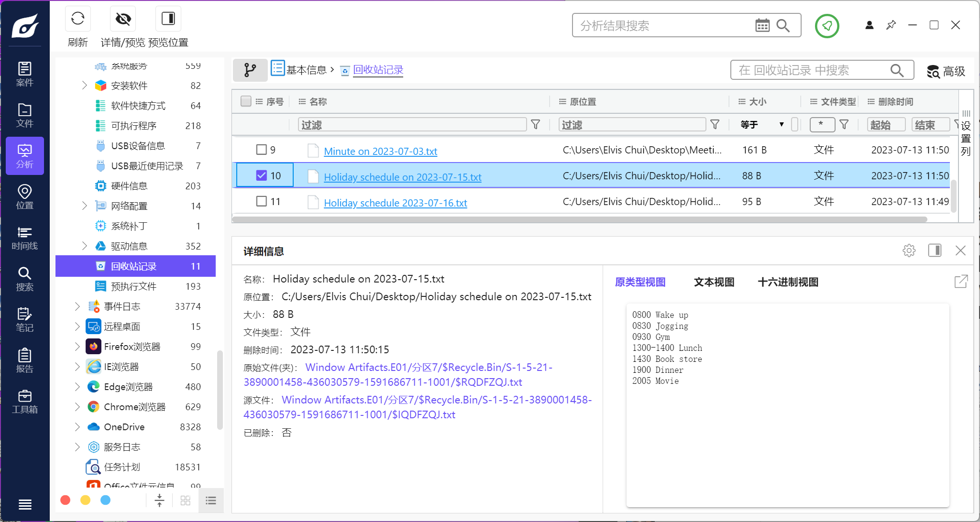Open the 等于 size filter dropdown
980x522 pixels.
pyautogui.click(x=761, y=125)
